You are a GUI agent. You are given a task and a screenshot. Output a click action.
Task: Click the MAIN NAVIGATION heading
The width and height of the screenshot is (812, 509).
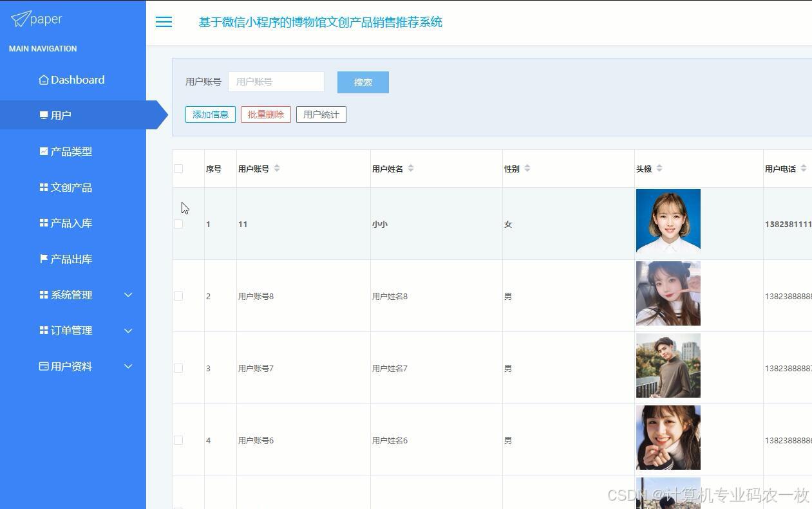[x=43, y=49]
